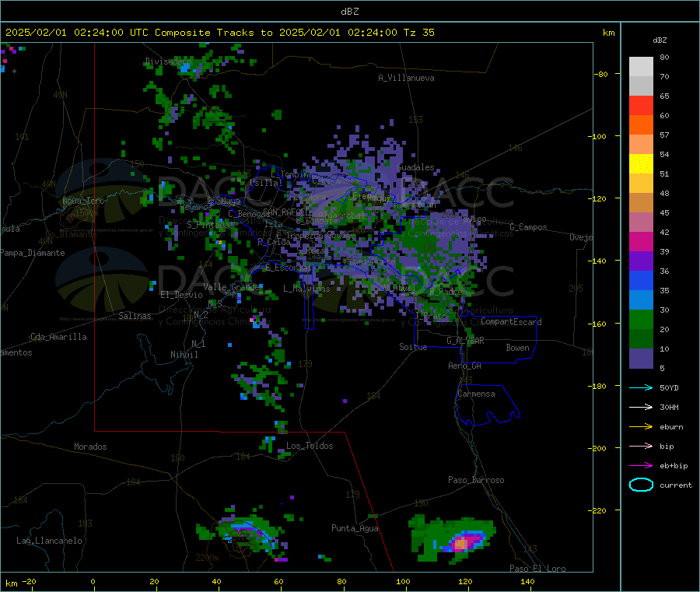
Task: Click the A_Villanueva map label
Action: tap(406, 78)
